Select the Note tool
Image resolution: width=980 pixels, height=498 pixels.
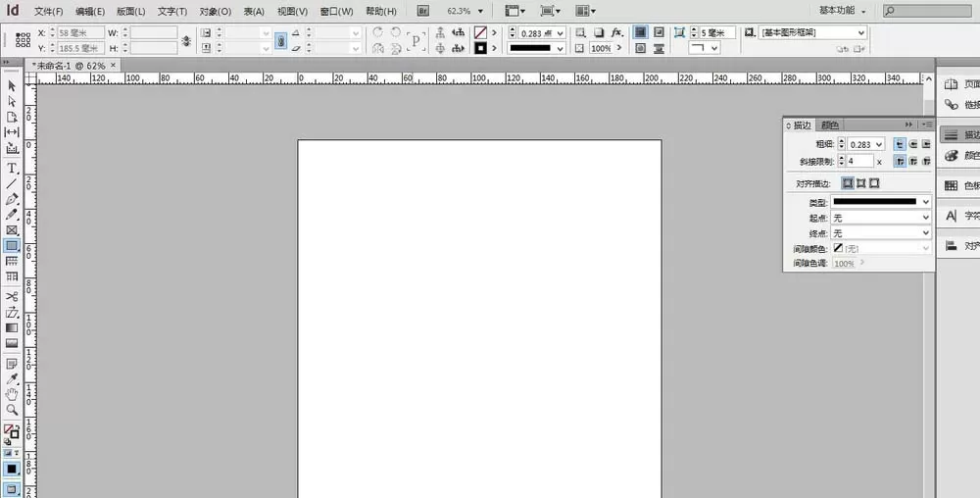[x=12, y=364]
